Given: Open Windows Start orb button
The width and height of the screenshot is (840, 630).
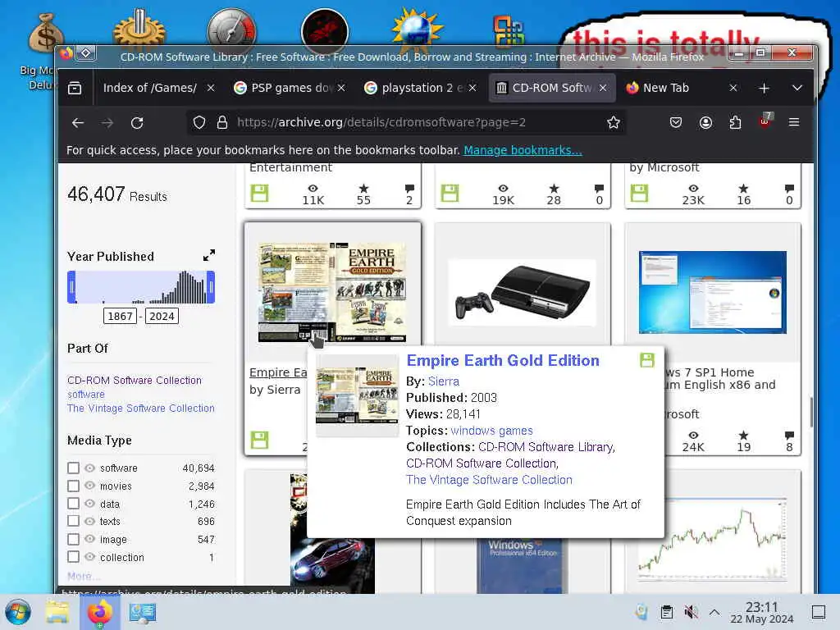Looking at the screenshot, I should [x=18, y=612].
